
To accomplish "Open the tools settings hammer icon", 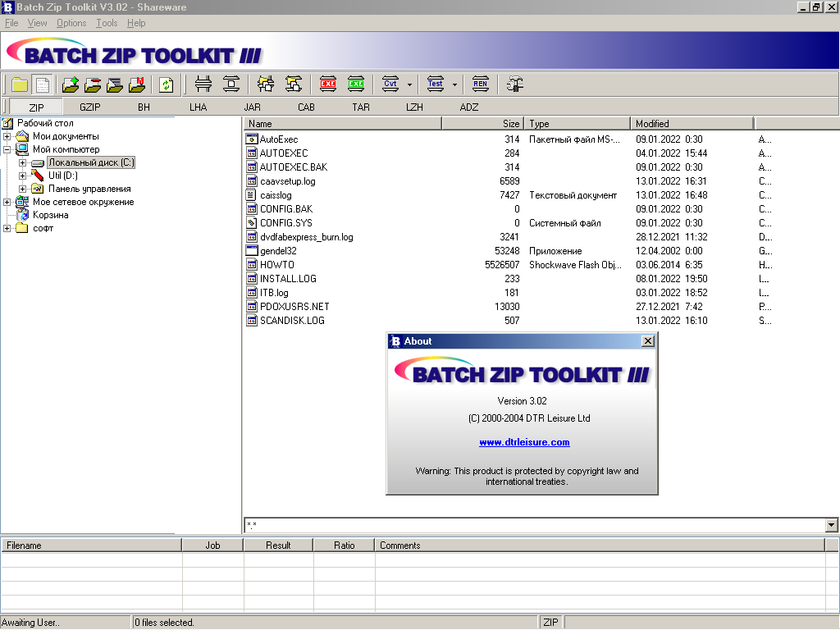I will (x=514, y=84).
